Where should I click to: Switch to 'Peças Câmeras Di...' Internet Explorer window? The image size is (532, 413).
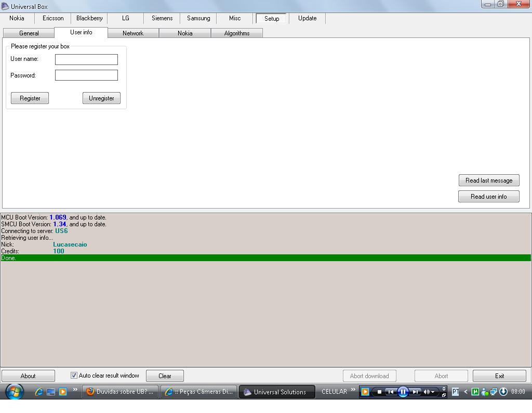tap(199, 392)
